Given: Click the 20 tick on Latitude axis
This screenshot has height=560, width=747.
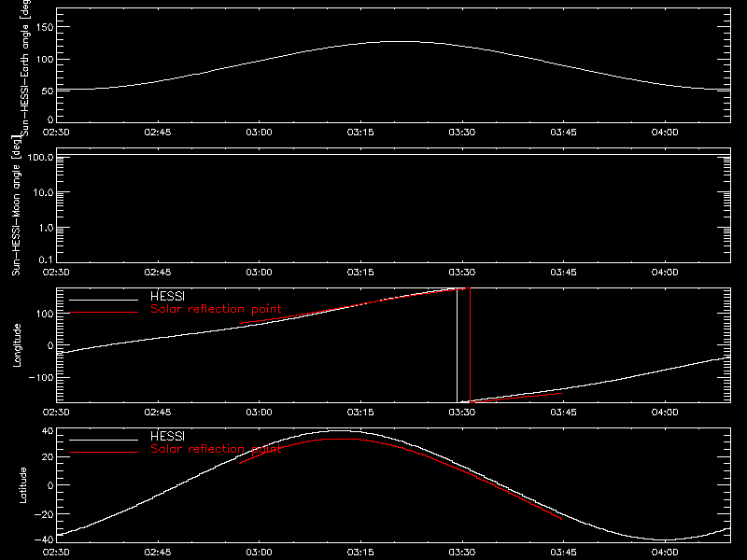Looking at the screenshot, I should point(48,457).
